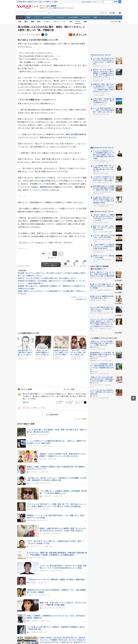This screenshot has width=138, height=644.
Task: Share the article on X under headline
Action: pyautogui.click(x=43, y=35)
